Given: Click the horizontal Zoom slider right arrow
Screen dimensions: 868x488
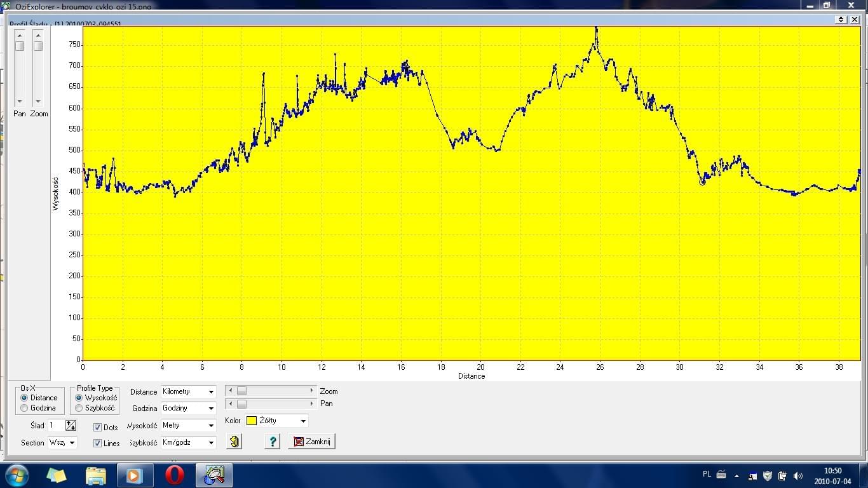Looking at the screenshot, I should (312, 391).
